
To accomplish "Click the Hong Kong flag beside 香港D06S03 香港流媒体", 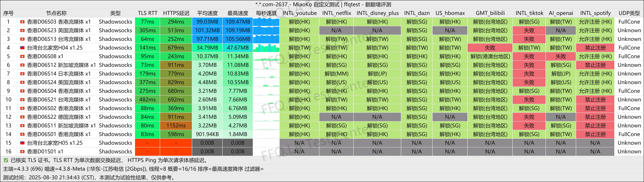I will point(22,22).
